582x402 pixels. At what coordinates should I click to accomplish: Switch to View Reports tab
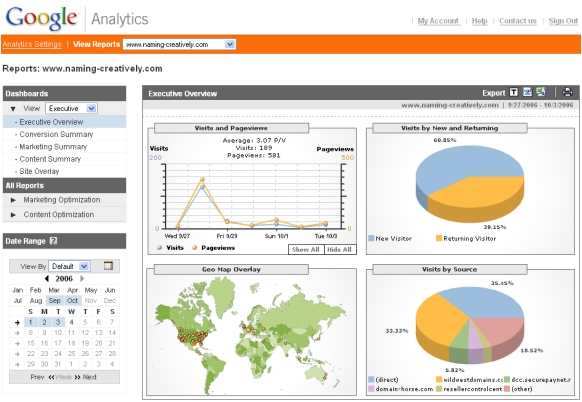click(97, 44)
